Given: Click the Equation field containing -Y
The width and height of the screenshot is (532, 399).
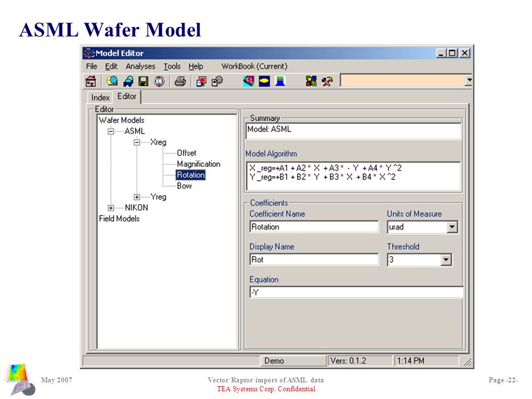Looking at the screenshot, I should [356, 292].
